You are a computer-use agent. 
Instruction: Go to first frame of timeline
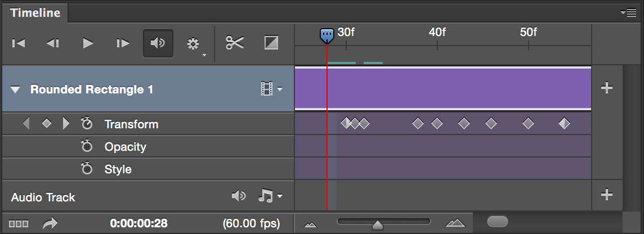pyautogui.click(x=19, y=43)
